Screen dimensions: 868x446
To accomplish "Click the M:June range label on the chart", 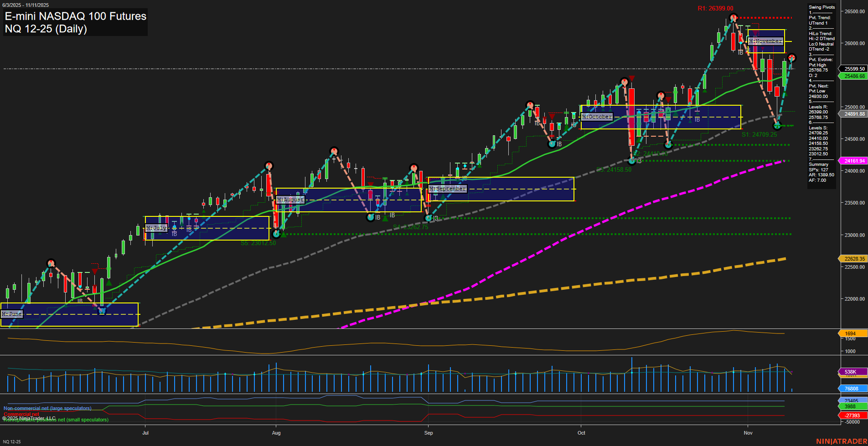I will [12, 314].
